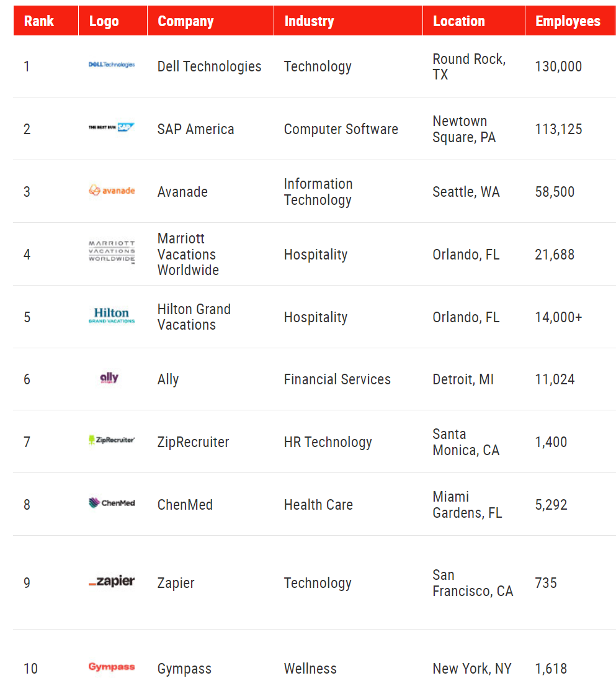Viewport: 616px width, 691px height.
Task: Click the orange Avanade logo
Action: [x=112, y=190]
